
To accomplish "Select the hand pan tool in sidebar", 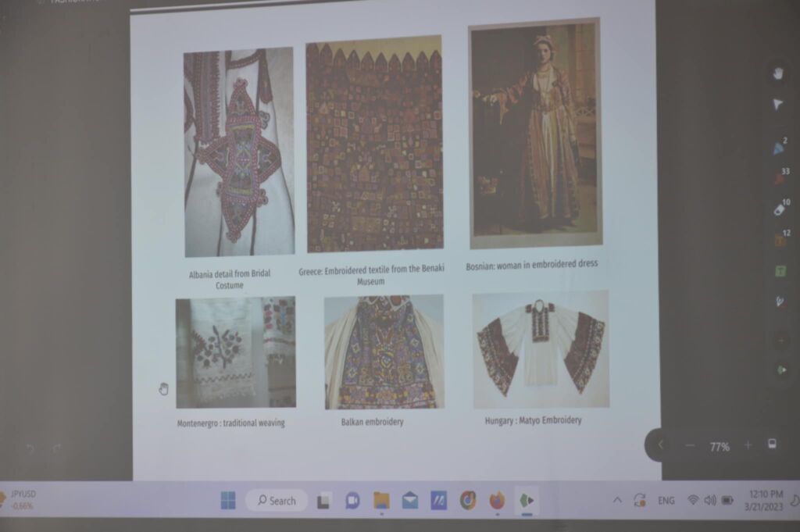I will [x=778, y=73].
